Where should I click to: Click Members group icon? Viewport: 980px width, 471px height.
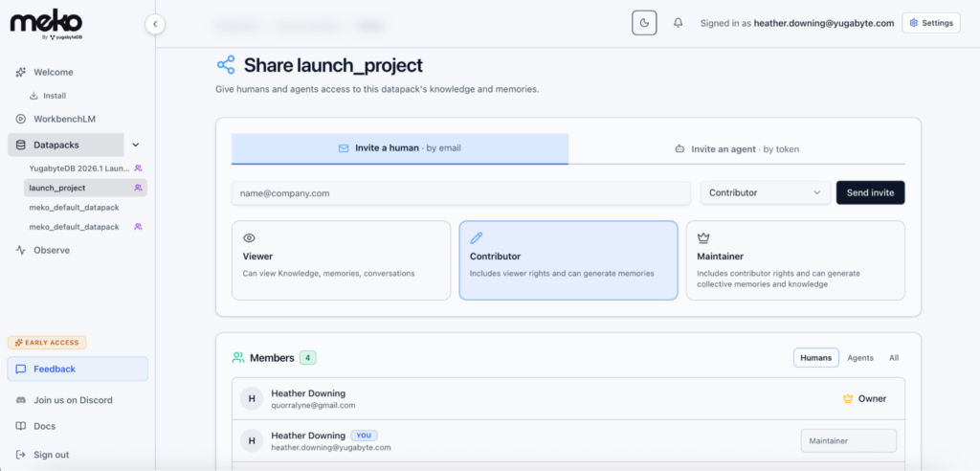coord(238,358)
